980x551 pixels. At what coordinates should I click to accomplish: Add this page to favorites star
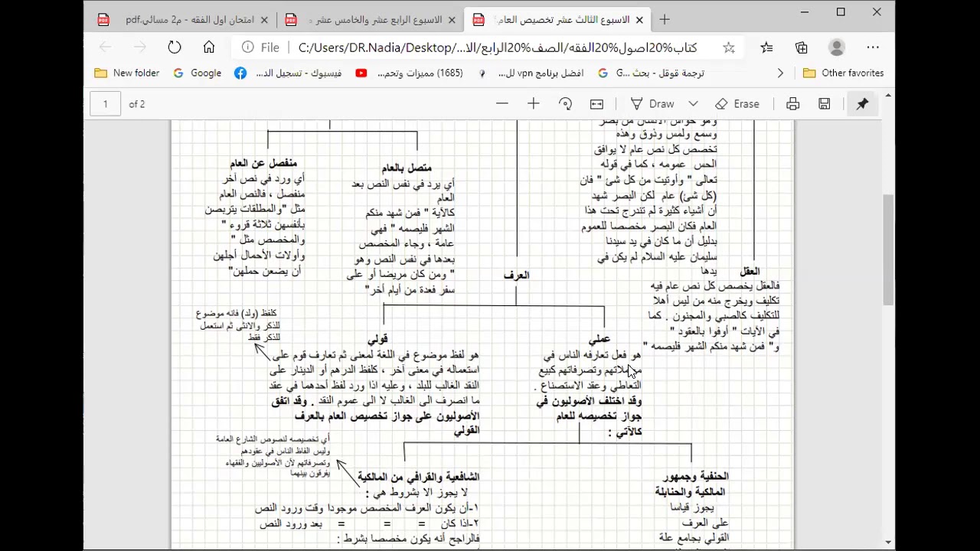point(729,47)
